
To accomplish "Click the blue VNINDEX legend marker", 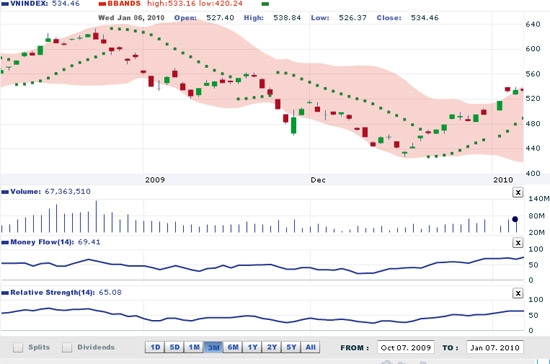I will tap(5, 4).
